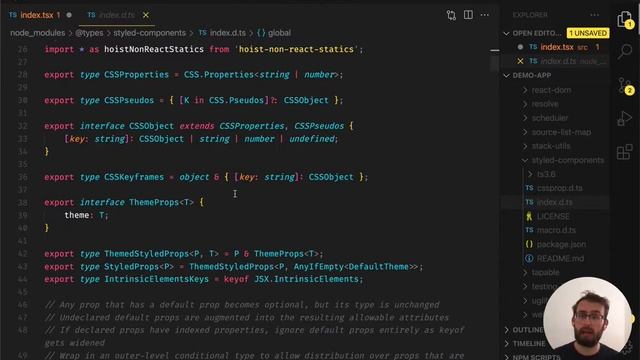
Task: Click styled-components in the breadcrumb
Action: (149, 33)
